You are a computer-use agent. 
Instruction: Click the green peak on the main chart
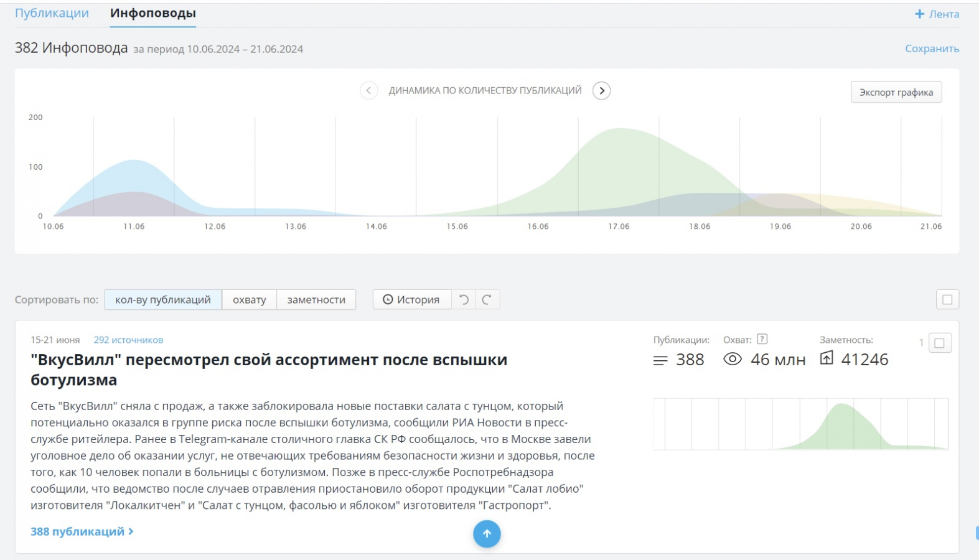pyautogui.click(x=620, y=129)
